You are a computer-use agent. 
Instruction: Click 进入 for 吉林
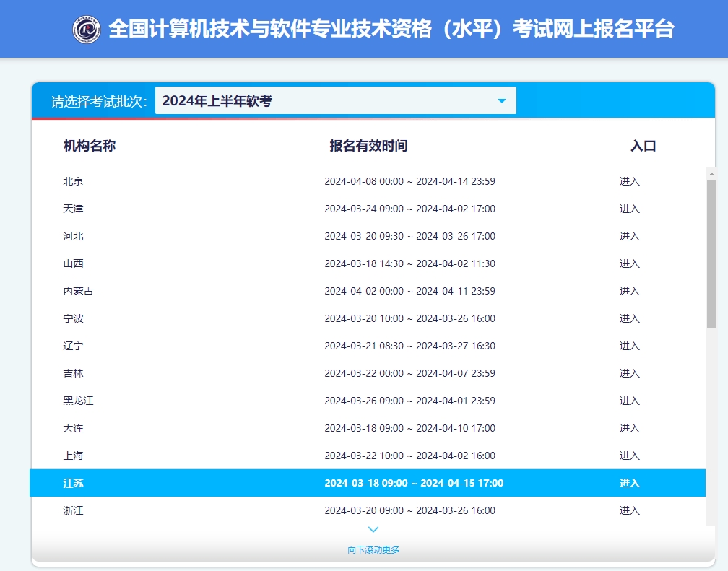[630, 372]
